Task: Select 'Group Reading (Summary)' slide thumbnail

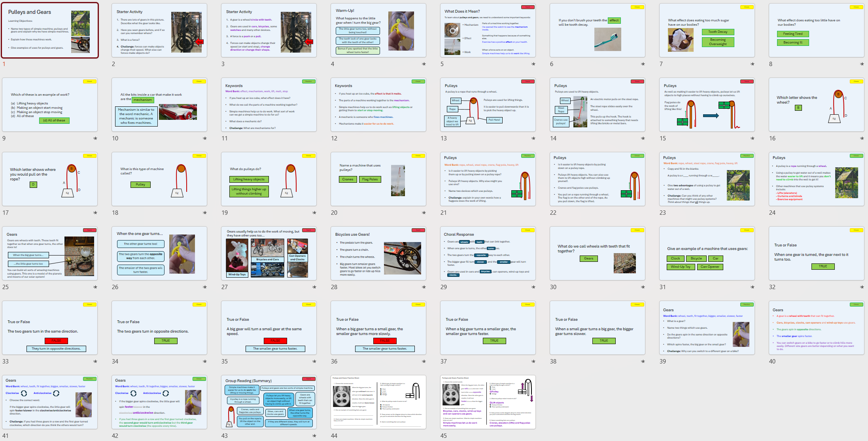Action: [x=269, y=402]
